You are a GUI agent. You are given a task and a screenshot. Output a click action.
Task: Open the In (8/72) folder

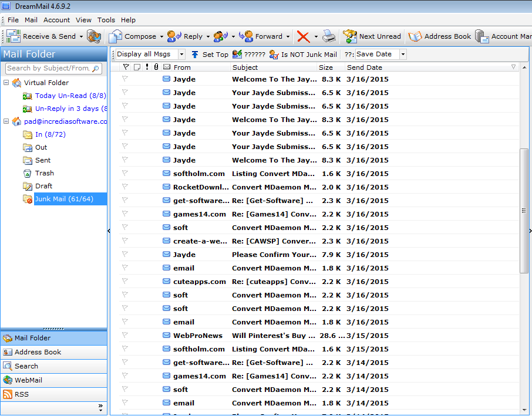(x=50, y=134)
